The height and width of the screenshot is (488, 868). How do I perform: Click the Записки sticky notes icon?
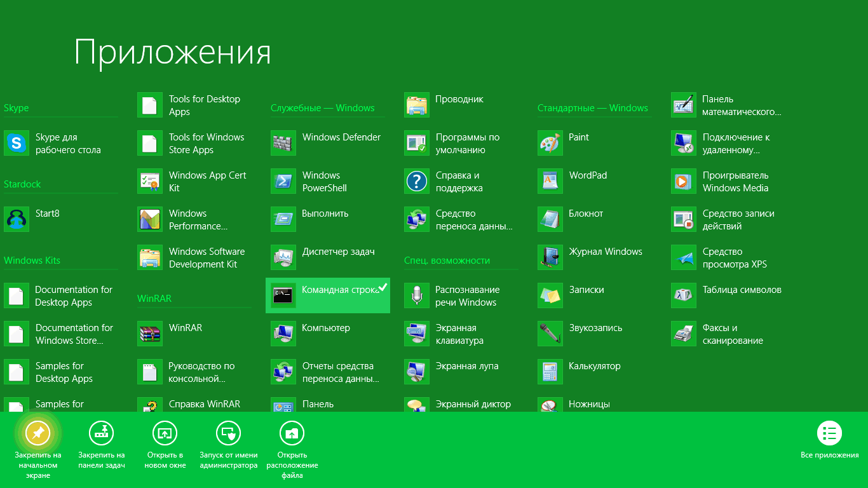(550, 296)
